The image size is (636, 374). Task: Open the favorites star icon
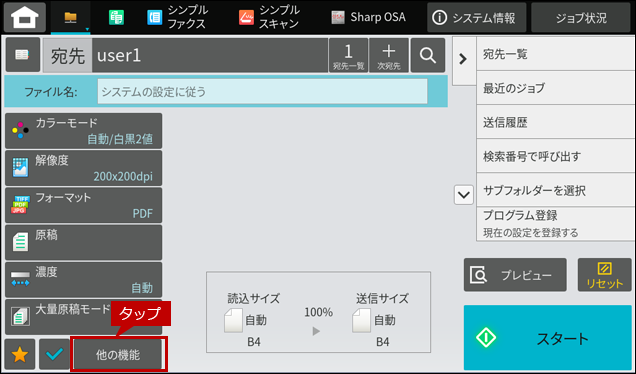pyautogui.click(x=20, y=355)
